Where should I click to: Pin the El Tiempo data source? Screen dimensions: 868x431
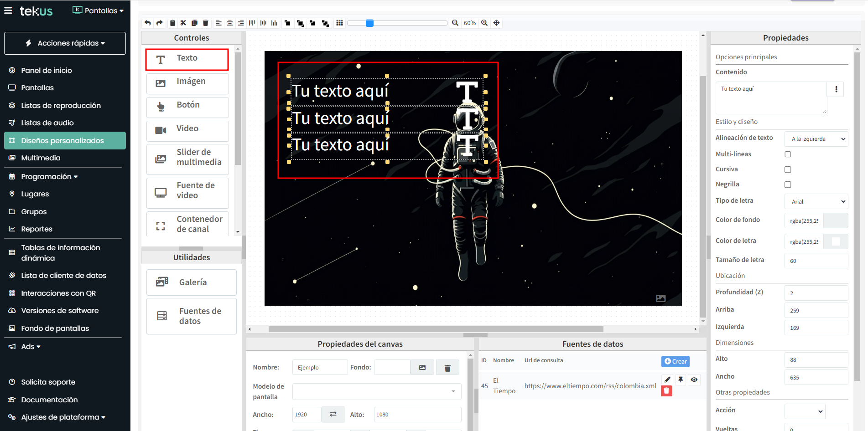pos(681,380)
